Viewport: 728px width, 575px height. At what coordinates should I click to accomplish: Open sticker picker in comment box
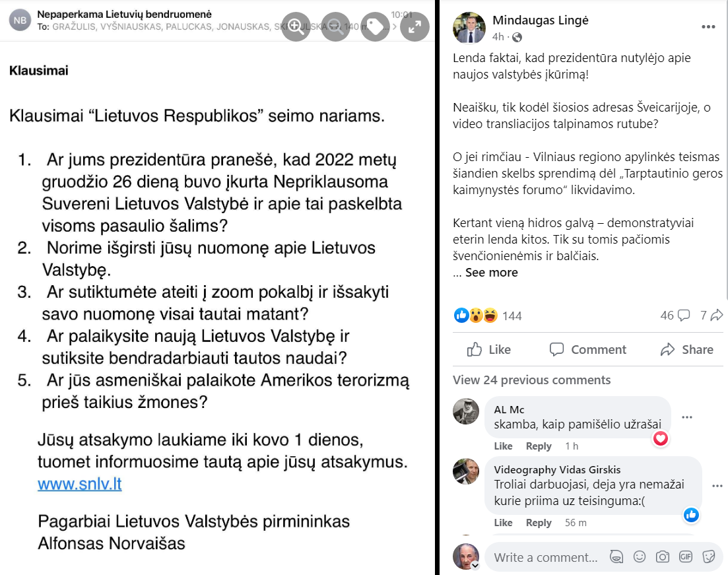tap(709, 557)
